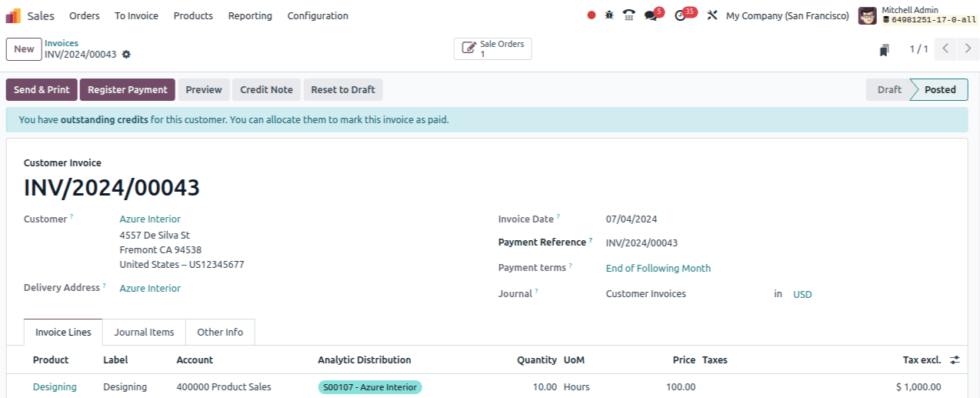The height and width of the screenshot is (398, 980).
Task: Open the Designing product link
Action: click(55, 387)
